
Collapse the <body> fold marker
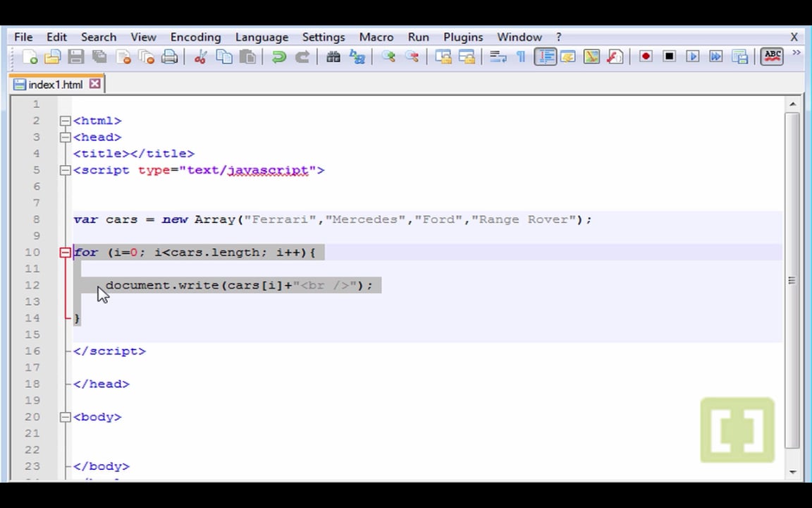[x=65, y=417]
